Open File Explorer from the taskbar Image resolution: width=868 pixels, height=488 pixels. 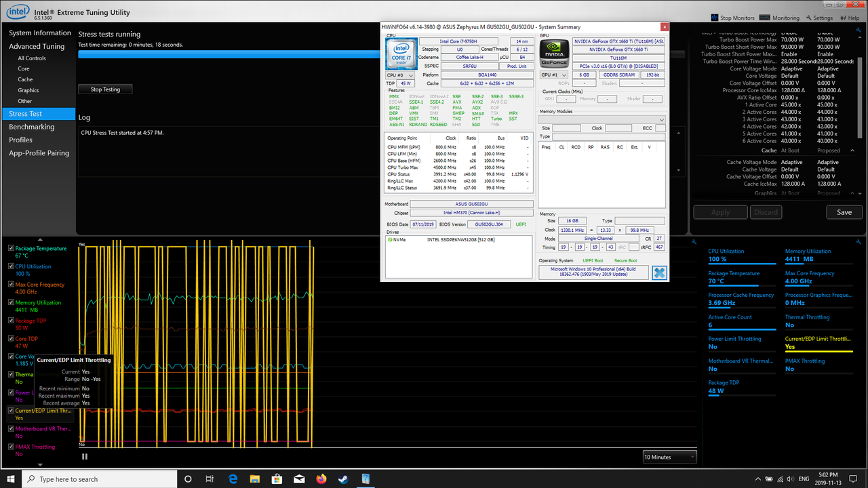coord(254,479)
